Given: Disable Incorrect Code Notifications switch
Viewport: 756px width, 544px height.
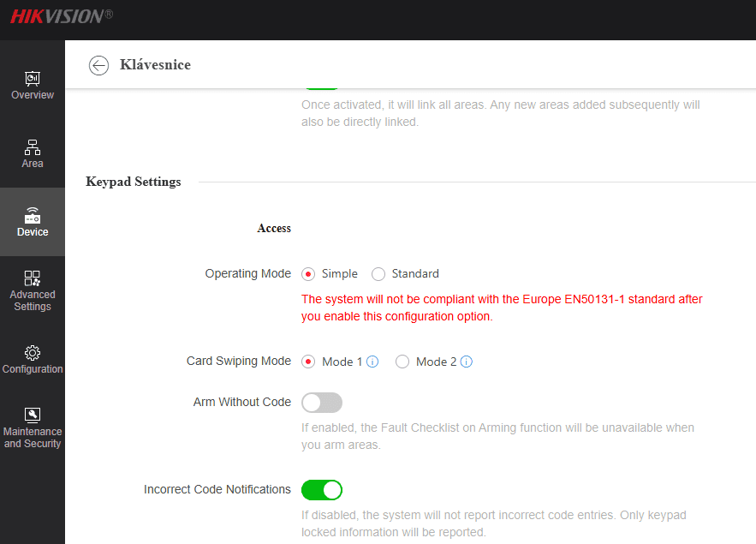Looking at the screenshot, I should (322, 489).
